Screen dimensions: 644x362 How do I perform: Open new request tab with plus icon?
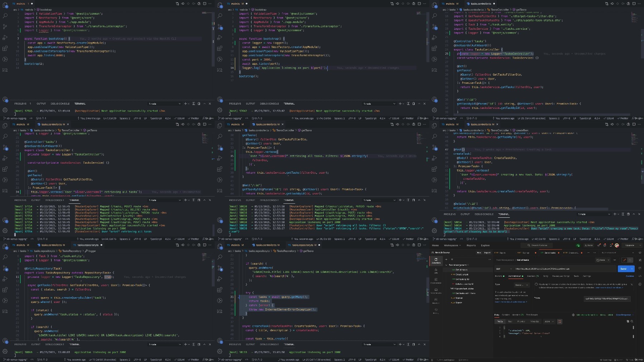click(x=589, y=253)
